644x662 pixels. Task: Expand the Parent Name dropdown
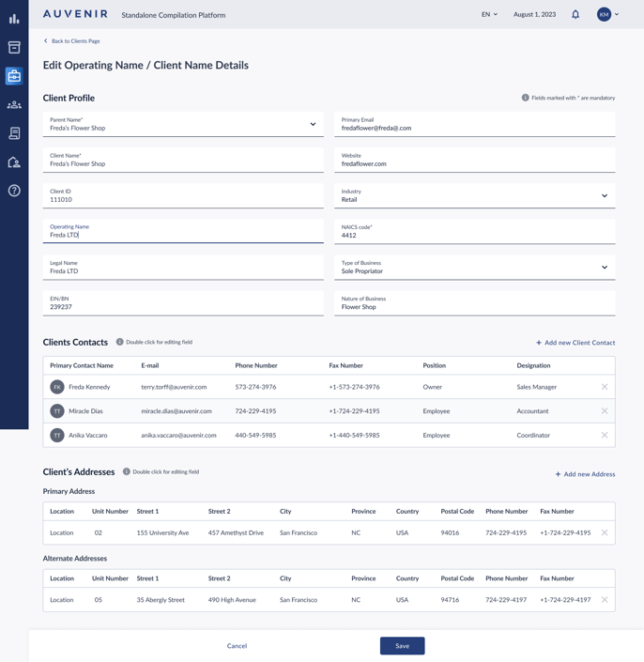pos(313,124)
